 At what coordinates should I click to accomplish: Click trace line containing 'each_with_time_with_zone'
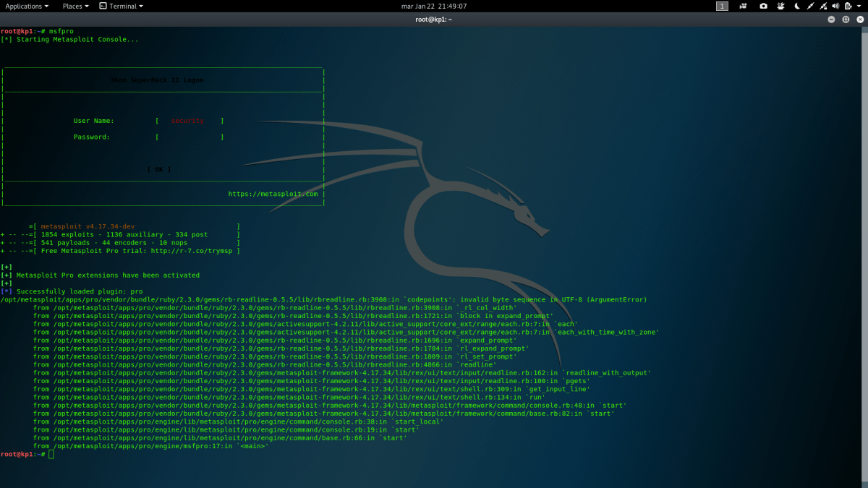pyautogui.click(x=346, y=332)
